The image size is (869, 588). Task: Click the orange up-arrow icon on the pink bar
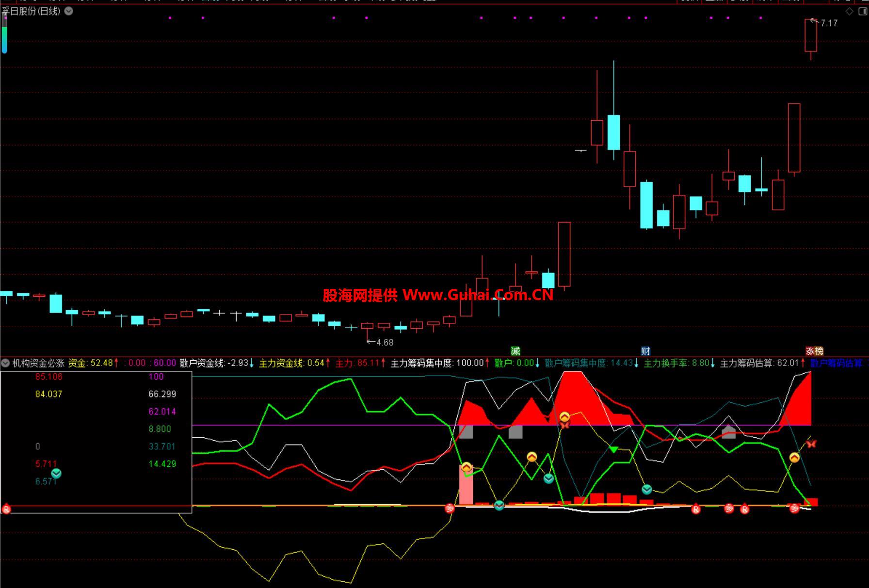466,468
